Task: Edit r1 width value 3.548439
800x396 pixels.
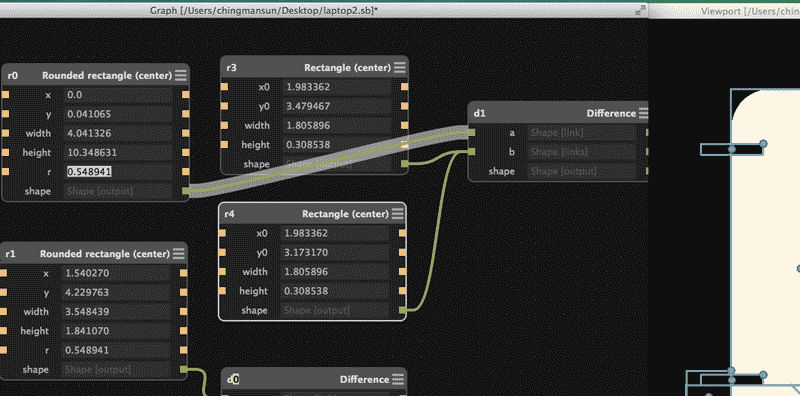Action: pos(116,311)
